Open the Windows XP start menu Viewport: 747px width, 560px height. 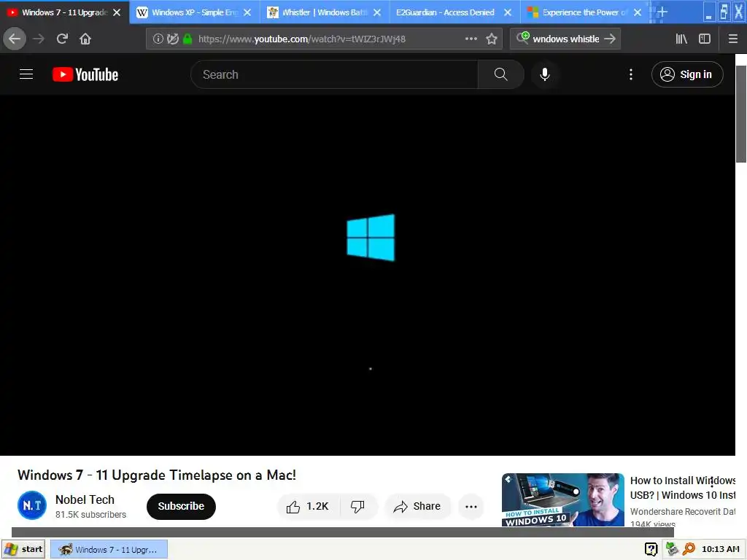coord(23,549)
